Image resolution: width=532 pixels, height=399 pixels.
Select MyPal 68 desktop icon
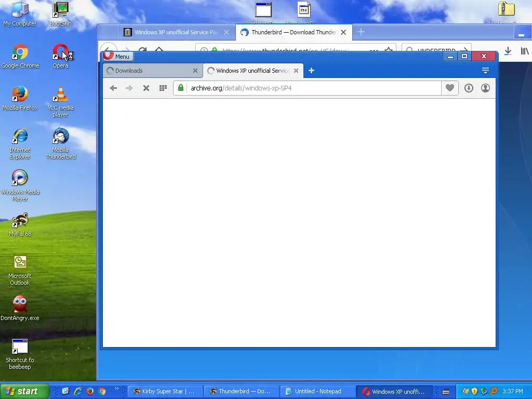[20, 224]
